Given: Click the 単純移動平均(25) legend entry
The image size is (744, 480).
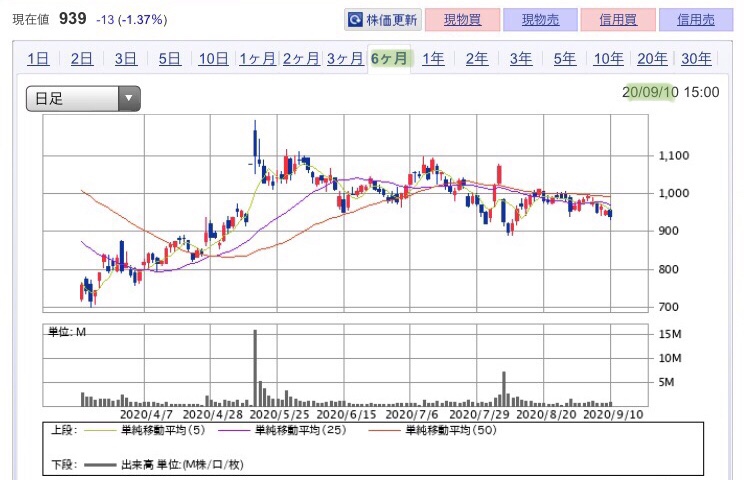Looking at the screenshot, I should coord(301,430).
